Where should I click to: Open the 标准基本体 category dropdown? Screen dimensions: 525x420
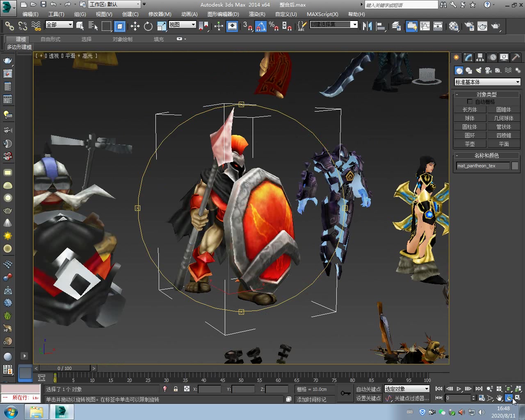(x=487, y=82)
